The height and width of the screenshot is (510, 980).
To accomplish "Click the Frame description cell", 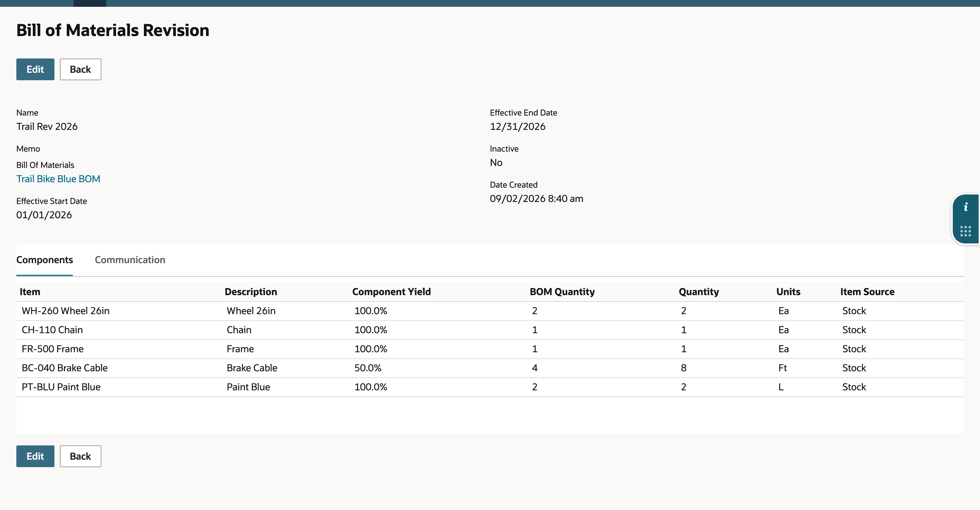I will [240, 349].
